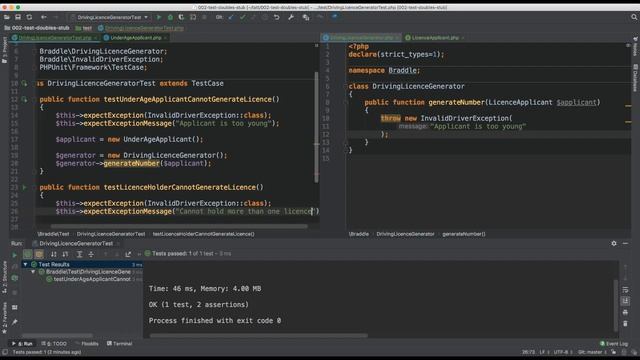Click inside the expectExceptionMessage 'Cannot hold more' line

tap(178, 211)
